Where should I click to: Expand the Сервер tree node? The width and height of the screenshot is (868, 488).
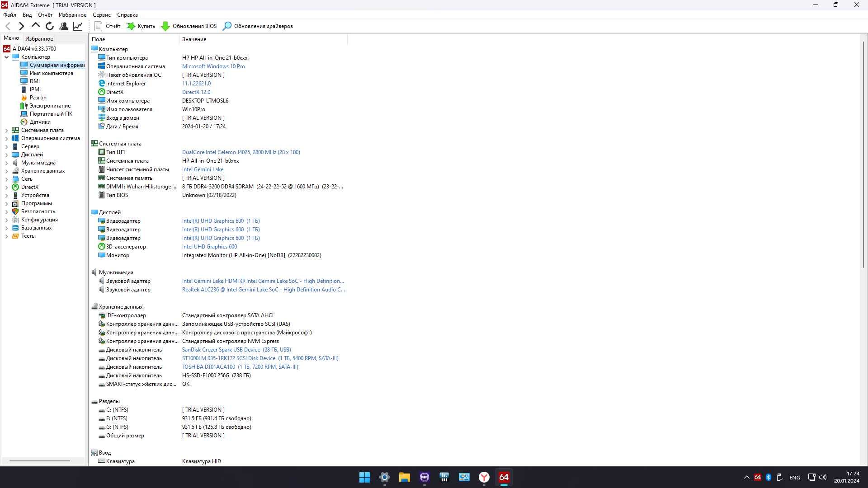point(7,146)
